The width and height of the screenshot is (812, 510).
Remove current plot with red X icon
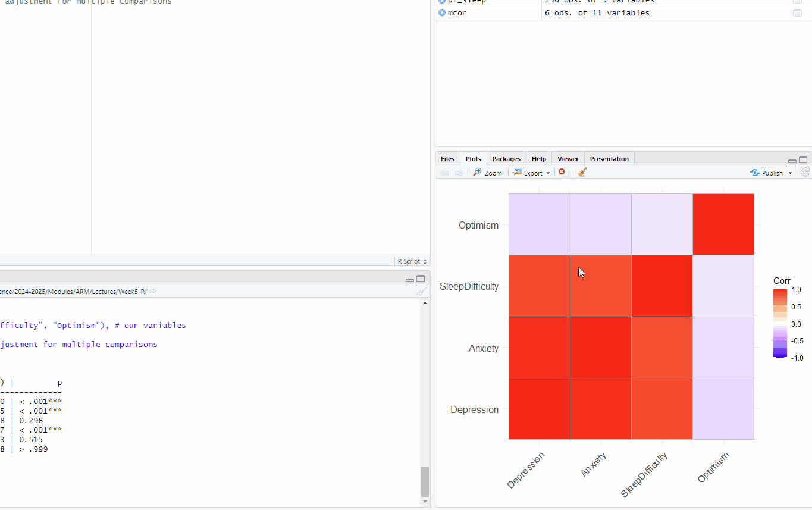[562, 172]
